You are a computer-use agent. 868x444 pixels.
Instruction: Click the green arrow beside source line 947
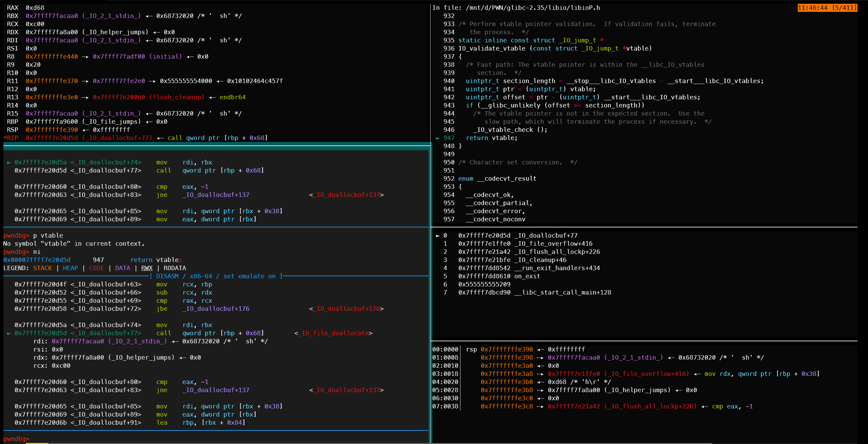coord(438,138)
